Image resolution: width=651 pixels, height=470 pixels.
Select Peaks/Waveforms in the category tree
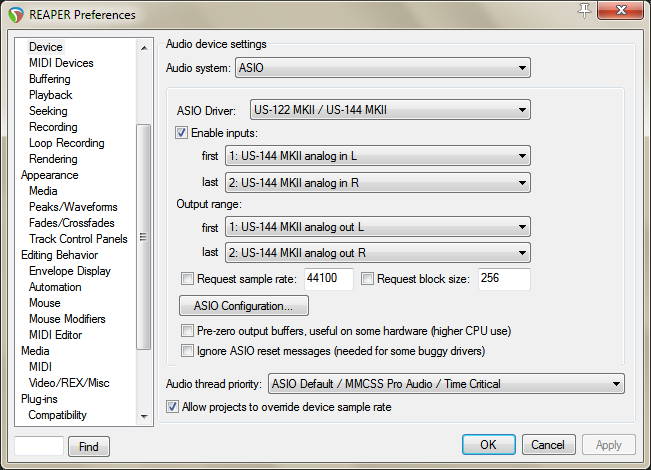coord(73,207)
